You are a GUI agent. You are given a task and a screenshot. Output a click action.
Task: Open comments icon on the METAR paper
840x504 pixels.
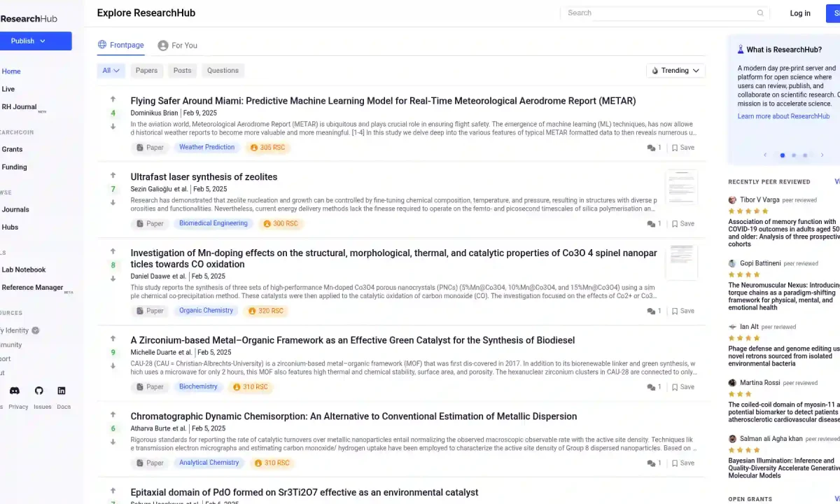650,147
